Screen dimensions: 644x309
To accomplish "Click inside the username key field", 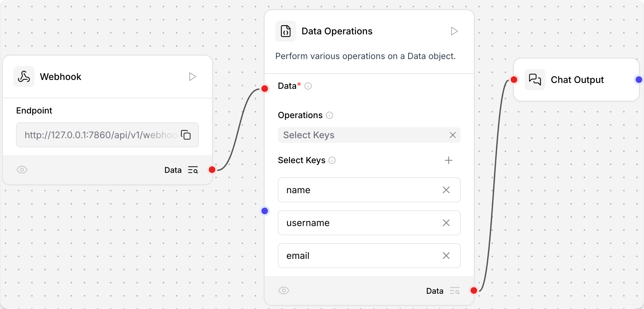I will point(350,223).
